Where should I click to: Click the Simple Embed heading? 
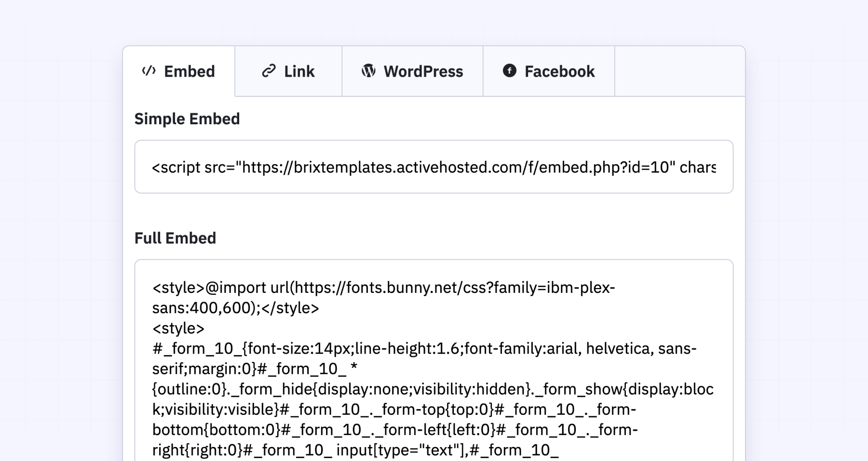pyautogui.click(x=187, y=119)
